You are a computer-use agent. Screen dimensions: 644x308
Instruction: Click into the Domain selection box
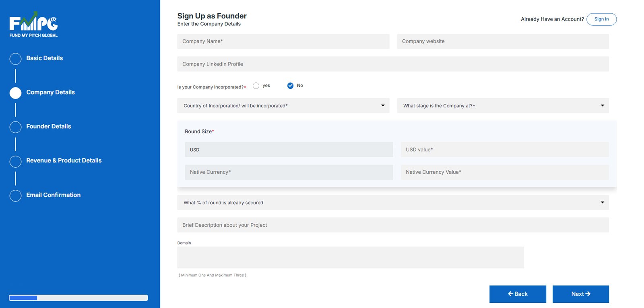click(350, 257)
